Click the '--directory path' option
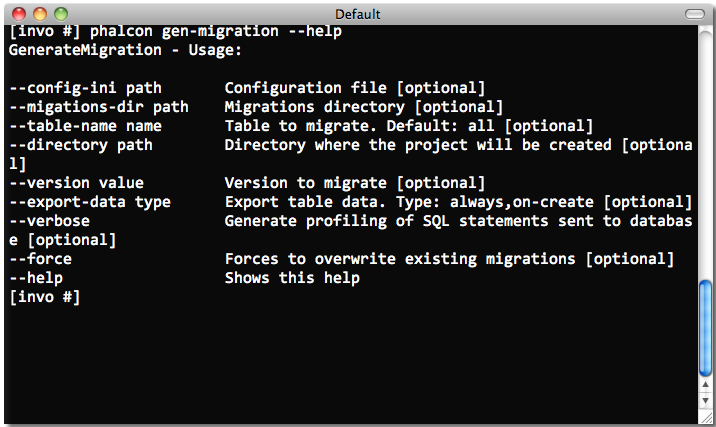The width and height of the screenshot is (716, 427). point(81,145)
